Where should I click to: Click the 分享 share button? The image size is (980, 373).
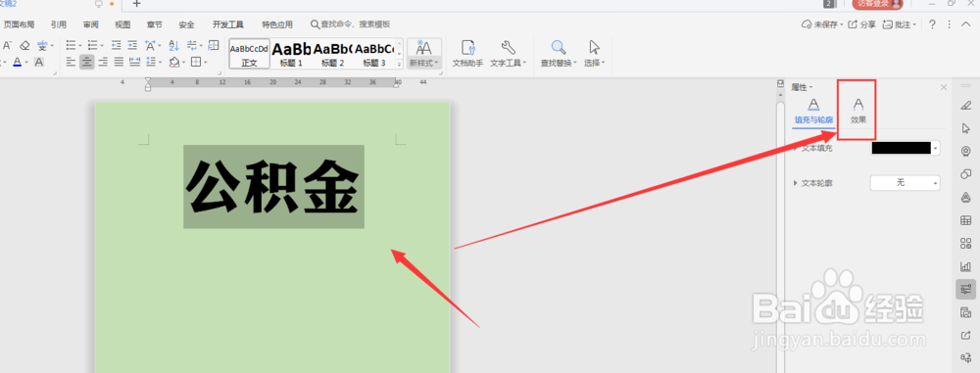[x=862, y=24]
